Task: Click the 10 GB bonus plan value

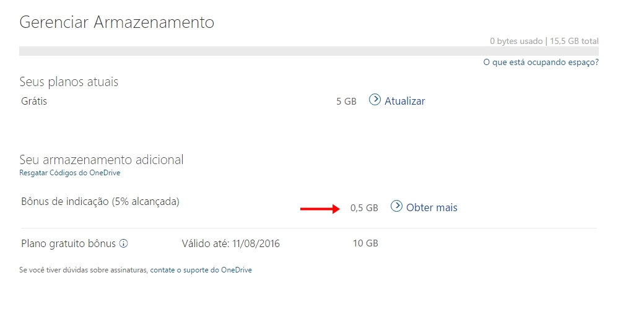Action: pos(365,243)
